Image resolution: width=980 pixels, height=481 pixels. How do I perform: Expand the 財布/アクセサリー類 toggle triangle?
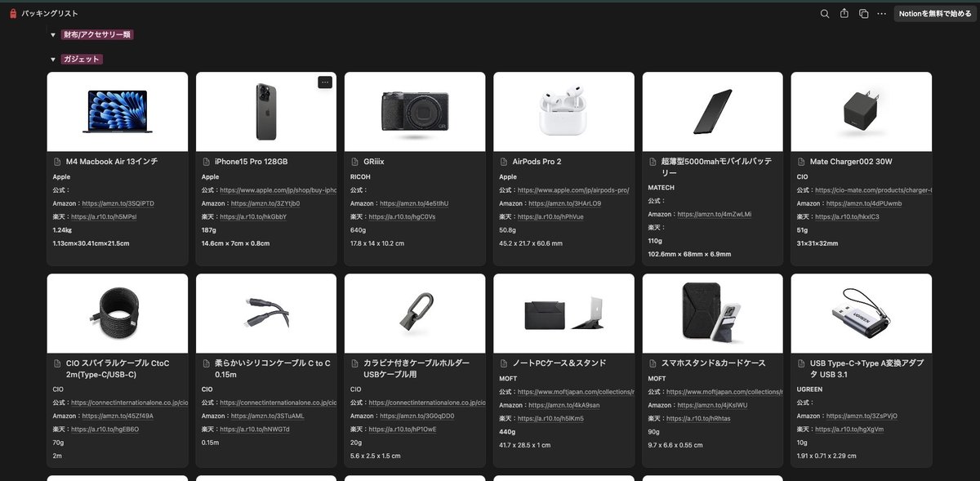pos(53,35)
